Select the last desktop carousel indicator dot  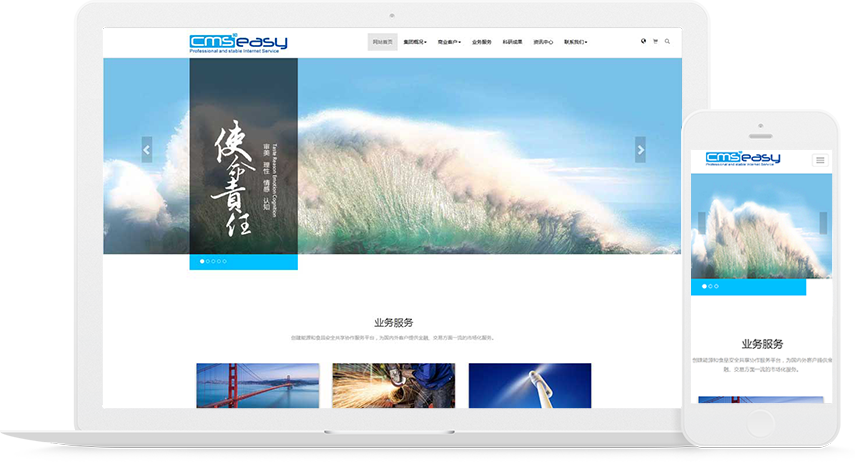click(225, 261)
